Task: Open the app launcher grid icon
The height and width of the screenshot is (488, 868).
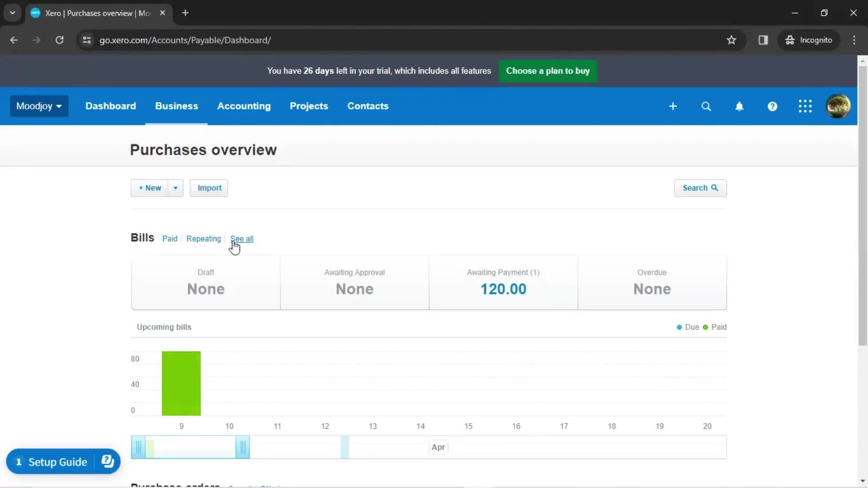Action: pyautogui.click(x=805, y=106)
